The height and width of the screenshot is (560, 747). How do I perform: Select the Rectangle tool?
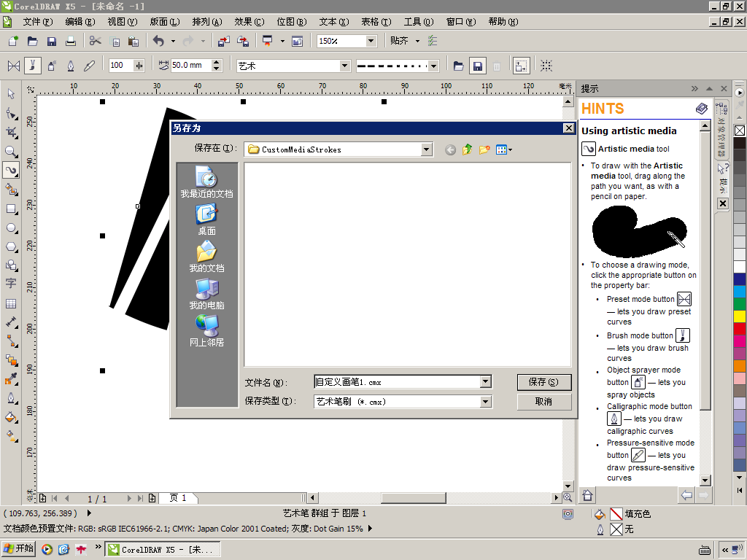(x=11, y=209)
